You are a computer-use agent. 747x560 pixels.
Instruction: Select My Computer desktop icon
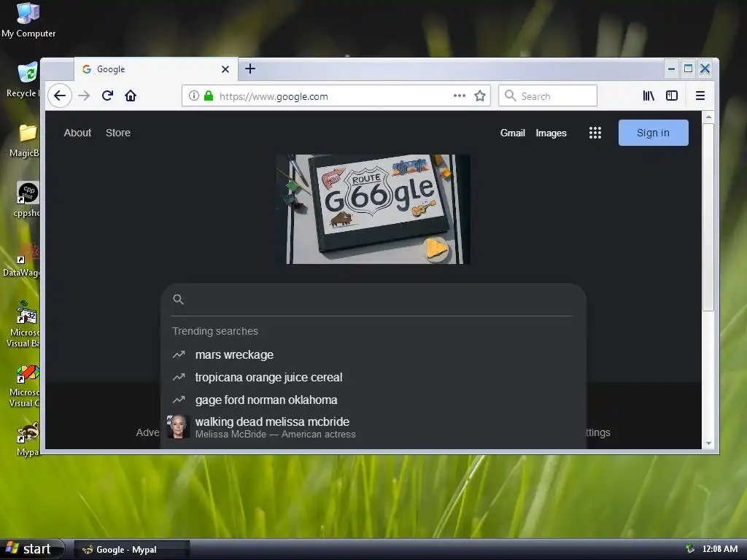coord(28,20)
